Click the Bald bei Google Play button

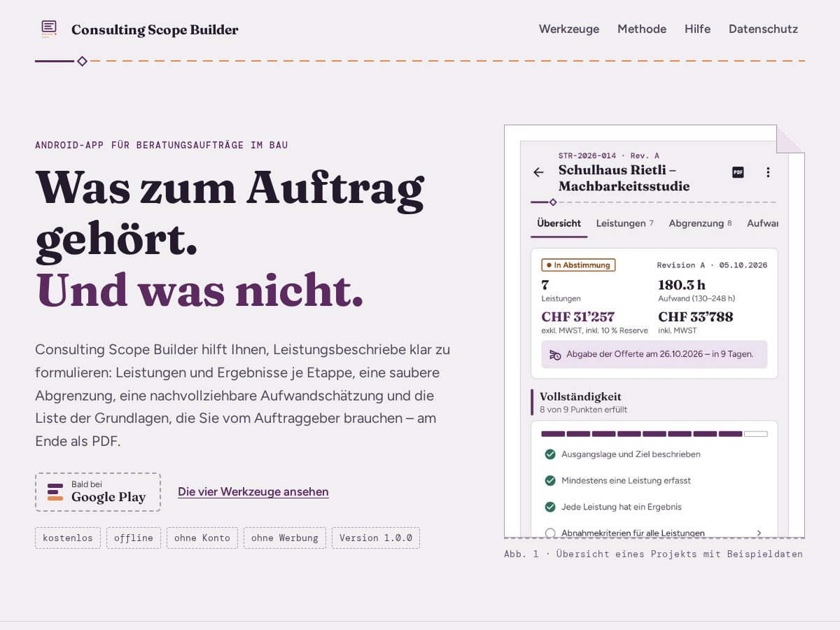pos(98,492)
